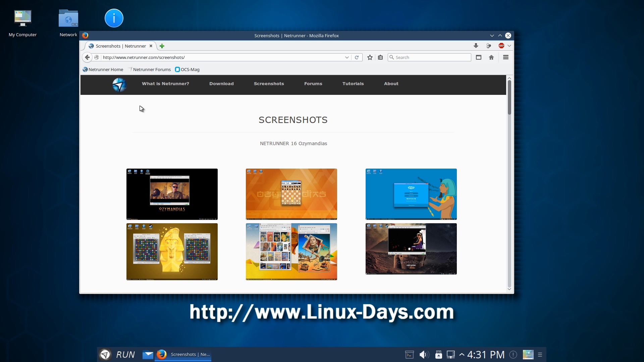
Task: Open the Netrunner Home bookmark
Action: point(103,69)
